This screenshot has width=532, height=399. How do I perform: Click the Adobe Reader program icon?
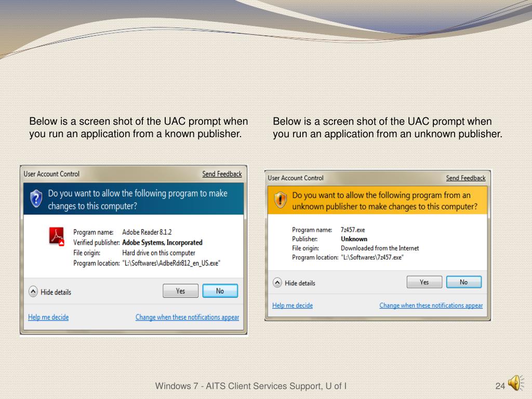click(57, 236)
